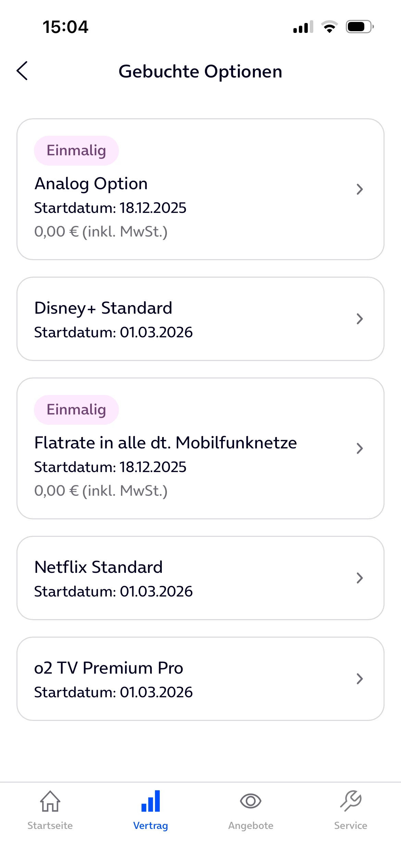Tap Einmalig badge on Flatrate card

[x=76, y=410]
